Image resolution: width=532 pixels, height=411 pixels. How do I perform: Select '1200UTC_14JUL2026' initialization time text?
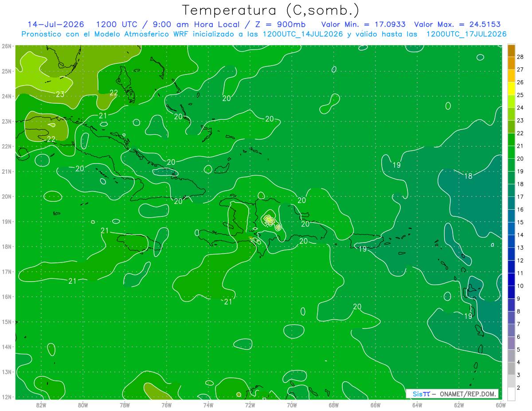(303, 34)
